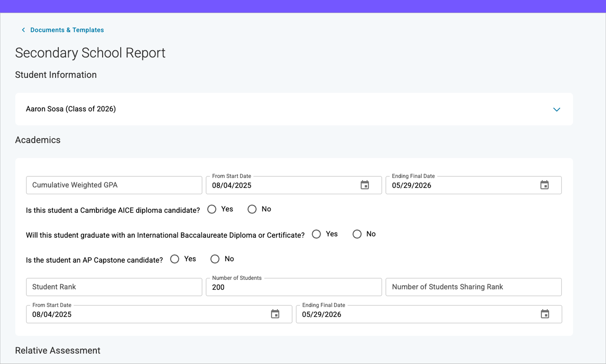Select No for the International Baccalaureate question
This screenshot has width=606, height=364.
tap(357, 234)
